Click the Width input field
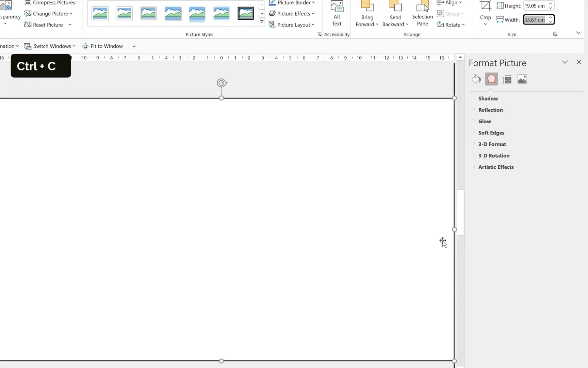The height and width of the screenshot is (368, 588). (x=535, y=20)
